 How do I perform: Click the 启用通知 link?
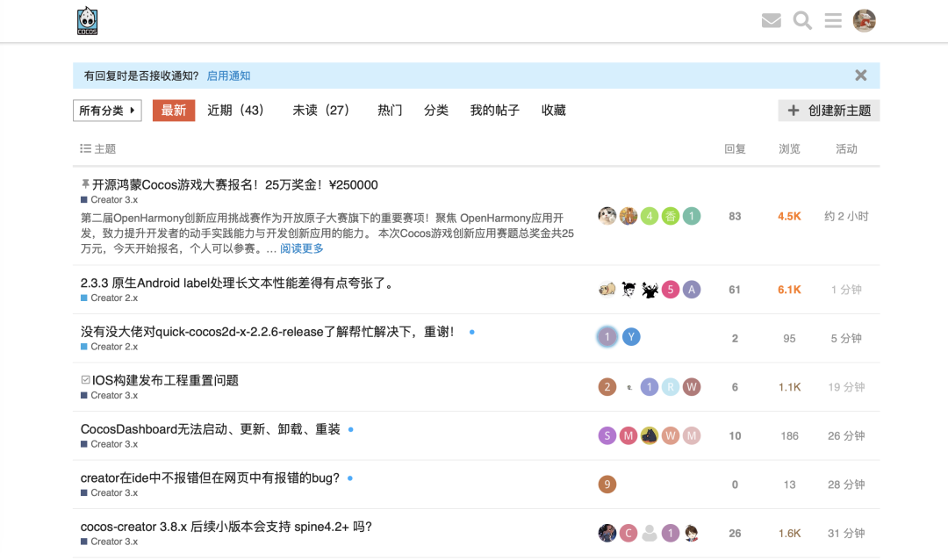(228, 75)
